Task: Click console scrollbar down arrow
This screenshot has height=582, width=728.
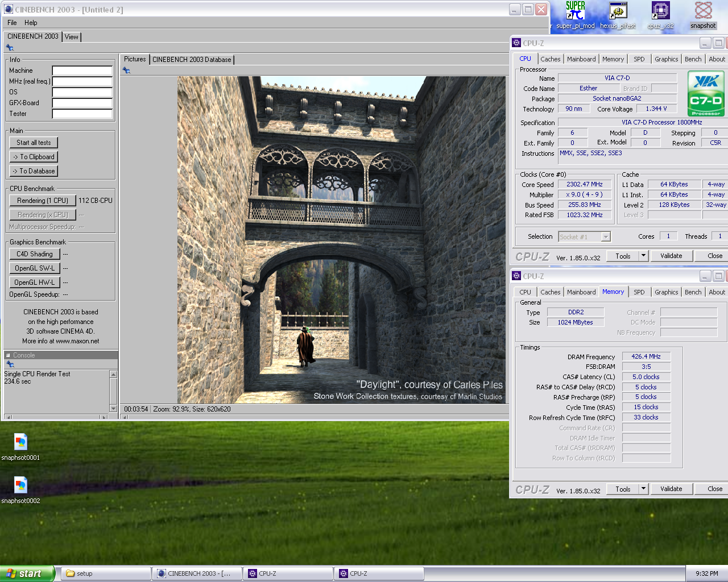Action: coord(113,408)
